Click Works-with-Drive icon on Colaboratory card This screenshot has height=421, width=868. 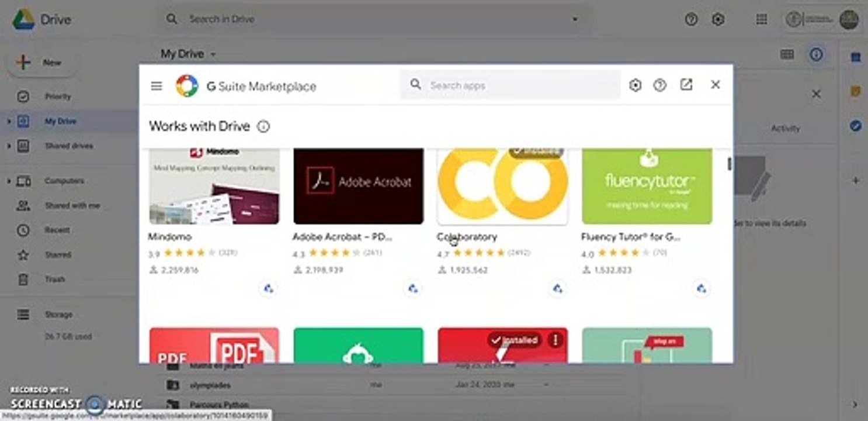click(558, 288)
